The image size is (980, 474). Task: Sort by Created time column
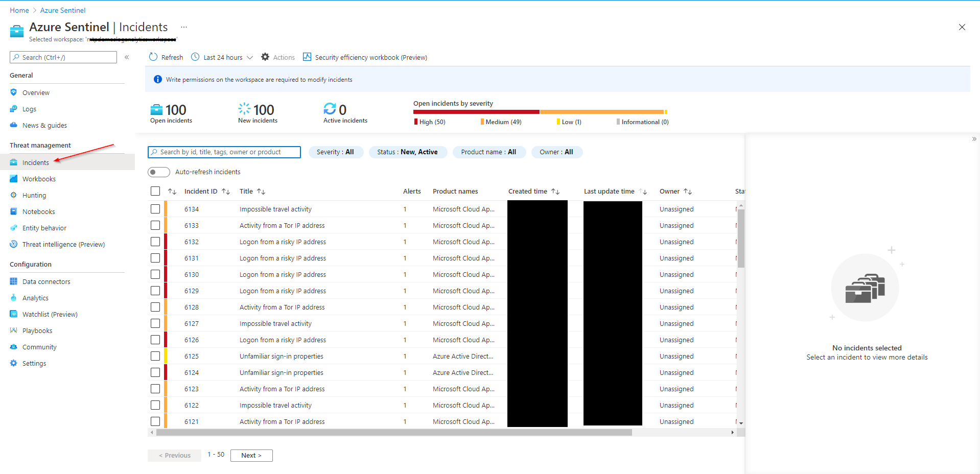[x=534, y=191]
